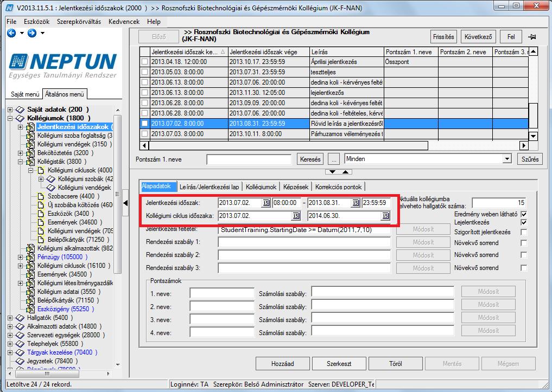Toggle Eredmény weben látható checkbox

(x=524, y=214)
